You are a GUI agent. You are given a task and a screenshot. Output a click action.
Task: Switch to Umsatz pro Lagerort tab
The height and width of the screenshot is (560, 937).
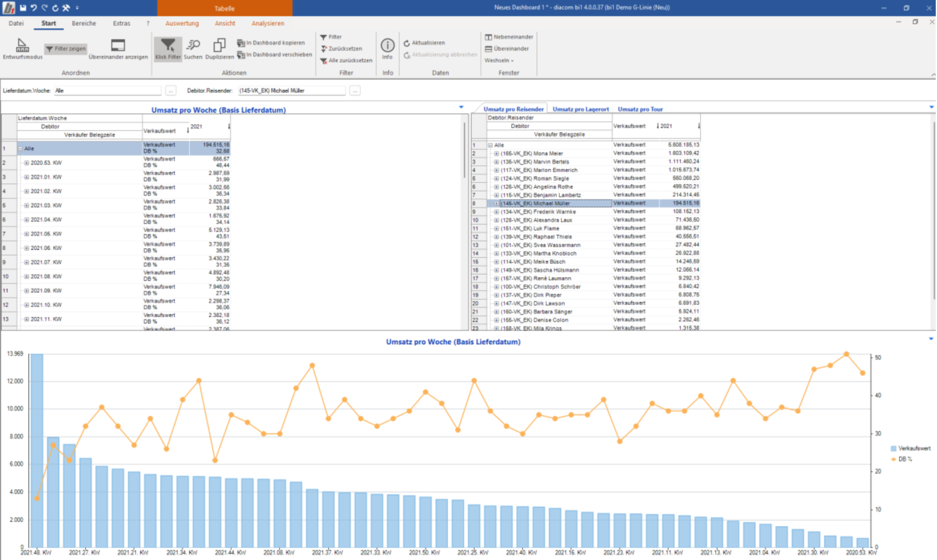tap(581, 109)
